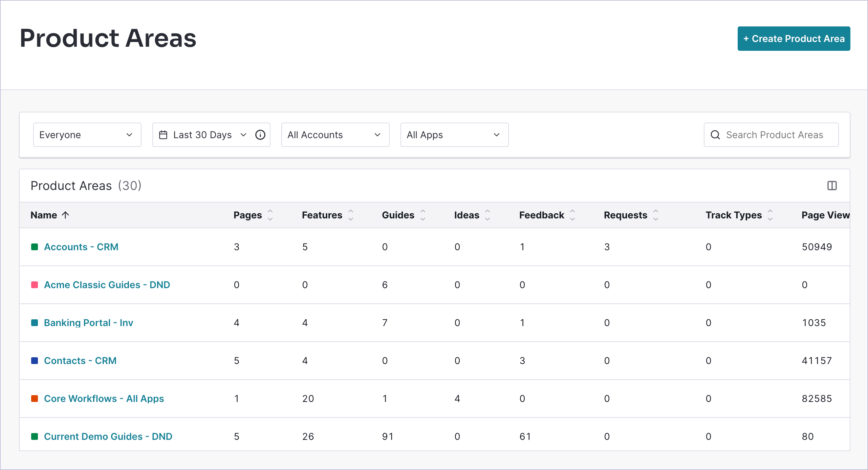
Task: Open the All Apps dropdown
Action: 454,135
